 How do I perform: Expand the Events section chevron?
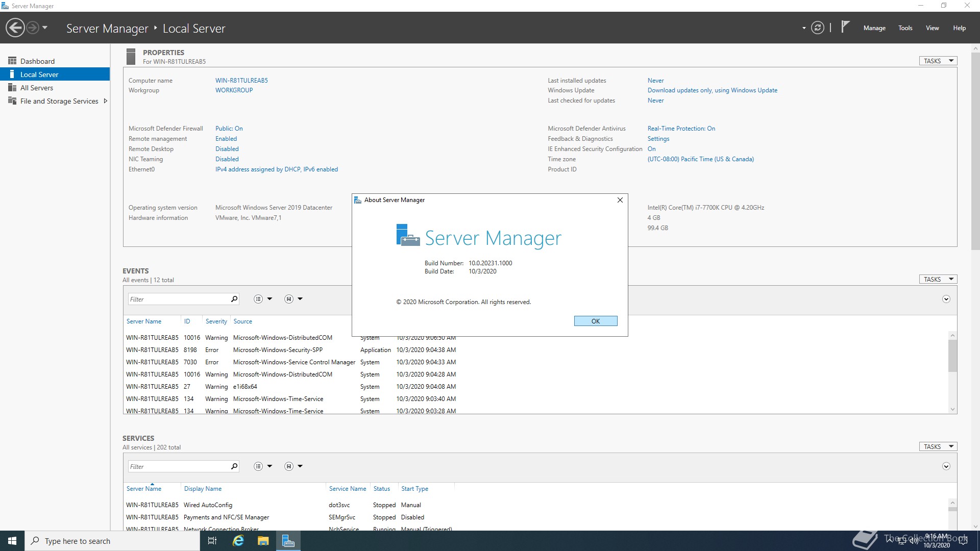pyautogui.click(x=946, y=299)
